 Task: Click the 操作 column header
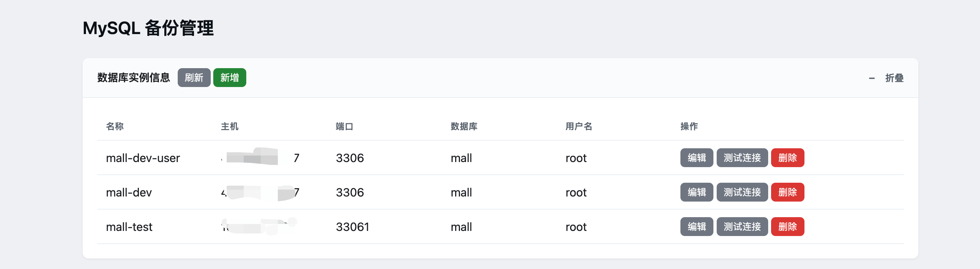(x=689, y=126)
